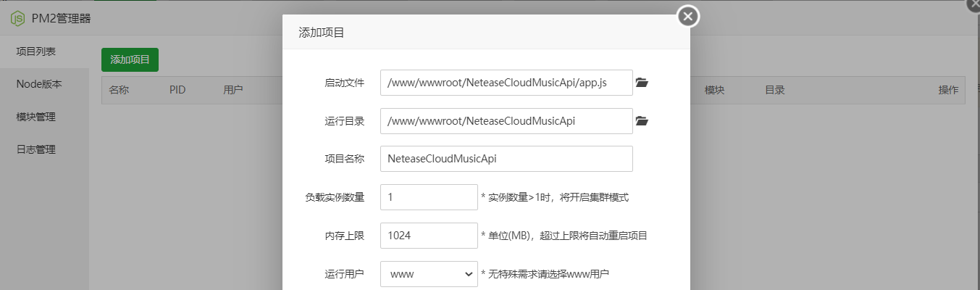
Task: Click the 模块 column header
Action: point(714,91)
